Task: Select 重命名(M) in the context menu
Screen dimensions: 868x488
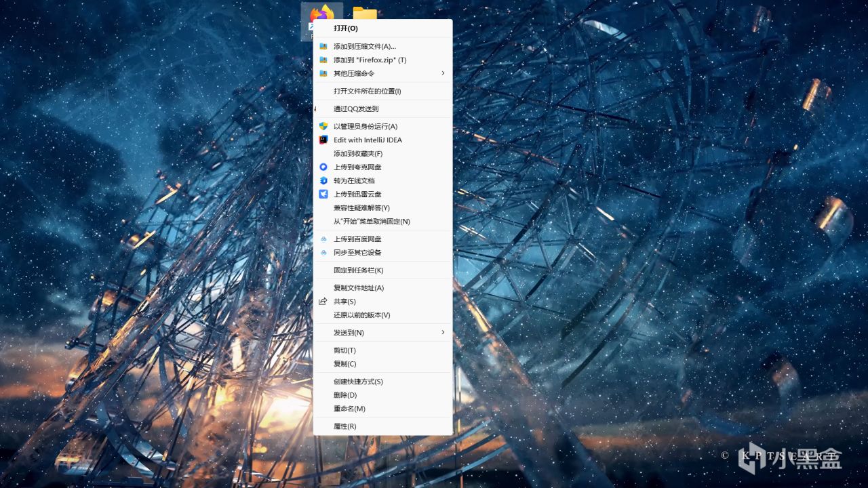Action: tap(382, 409)
